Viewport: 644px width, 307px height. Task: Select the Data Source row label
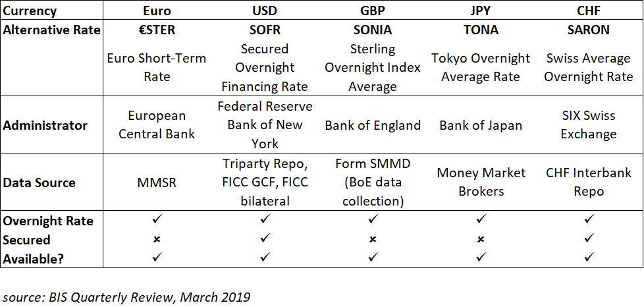tap(39, 182)
